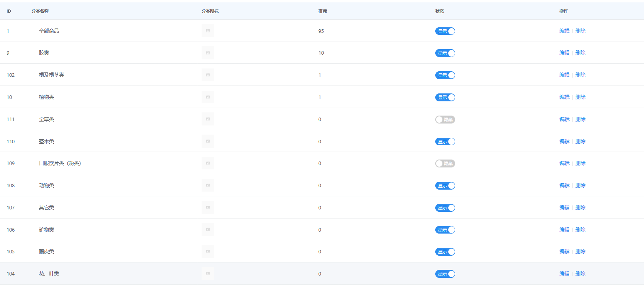644x287 pixels.
Task: Click the category icon for 口服饮片类（粉类）
Action: pos(208,163)
